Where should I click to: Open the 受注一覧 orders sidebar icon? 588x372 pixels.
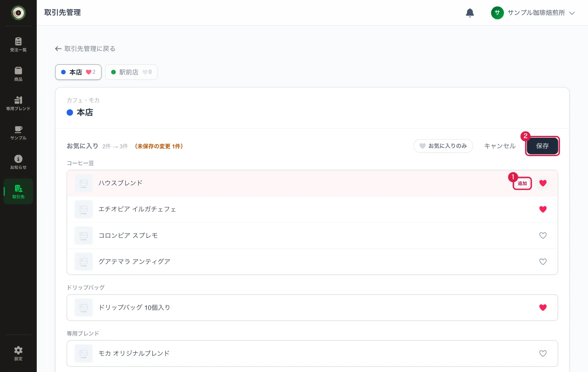tap(18, 44)
